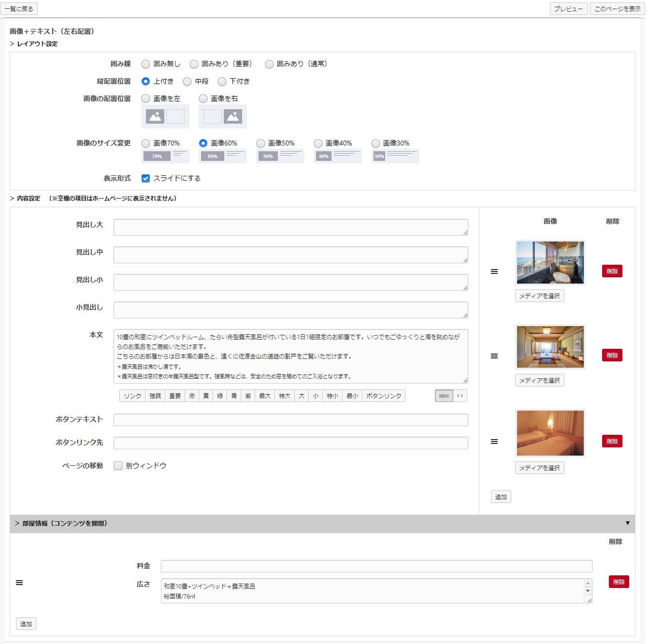Collapse the レイアウト設定 section header
649x644 pixels.
pos(34,44)
